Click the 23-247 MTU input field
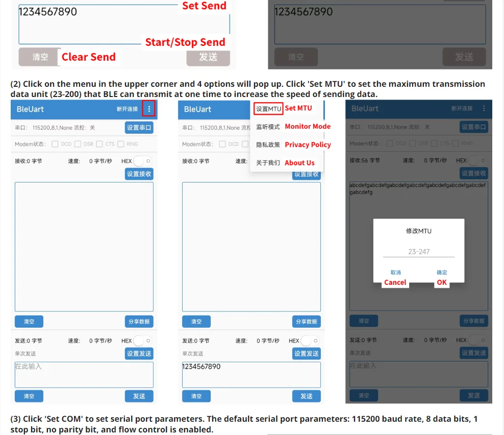Viewport: 504px width, 435px height. (x=418, y=252)
